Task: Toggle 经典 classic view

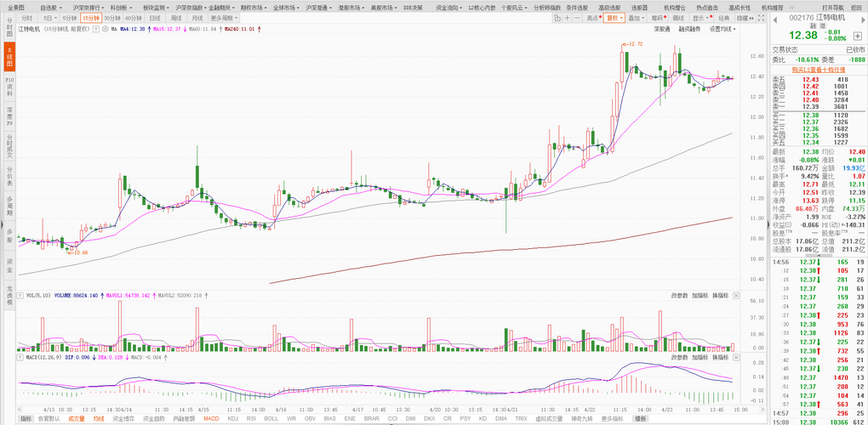Action: [724, 18]
